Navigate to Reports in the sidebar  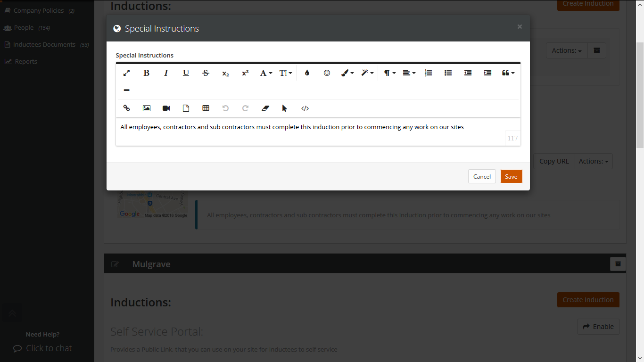[x=25, y=61]
